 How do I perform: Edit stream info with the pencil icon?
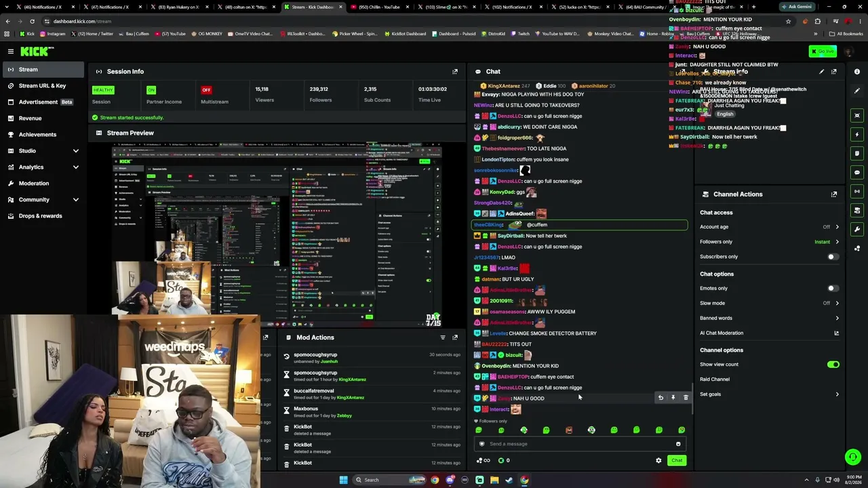pos(821,71)
